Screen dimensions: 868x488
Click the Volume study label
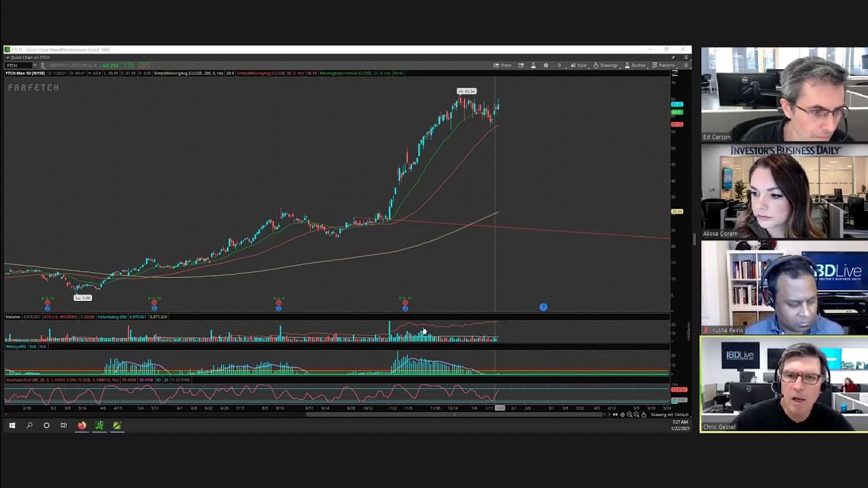(14, 317)
